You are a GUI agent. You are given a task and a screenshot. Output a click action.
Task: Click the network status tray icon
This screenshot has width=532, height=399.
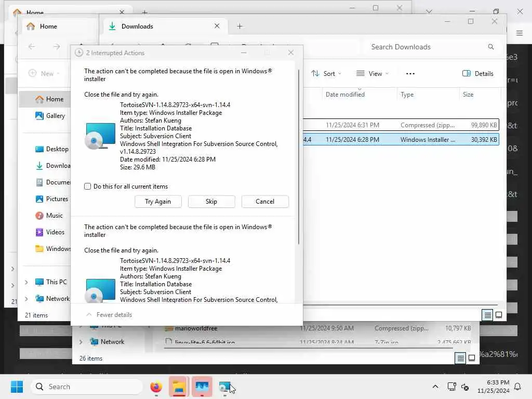coord(451,387)
